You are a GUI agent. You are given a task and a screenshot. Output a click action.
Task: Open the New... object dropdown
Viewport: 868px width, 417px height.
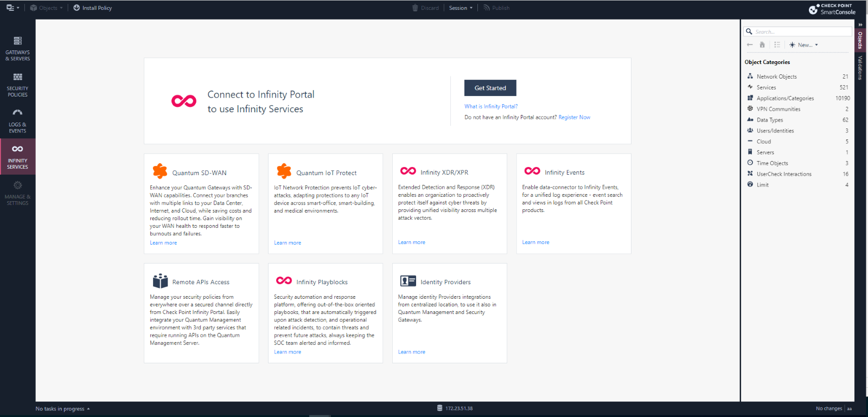coord(803,45)
